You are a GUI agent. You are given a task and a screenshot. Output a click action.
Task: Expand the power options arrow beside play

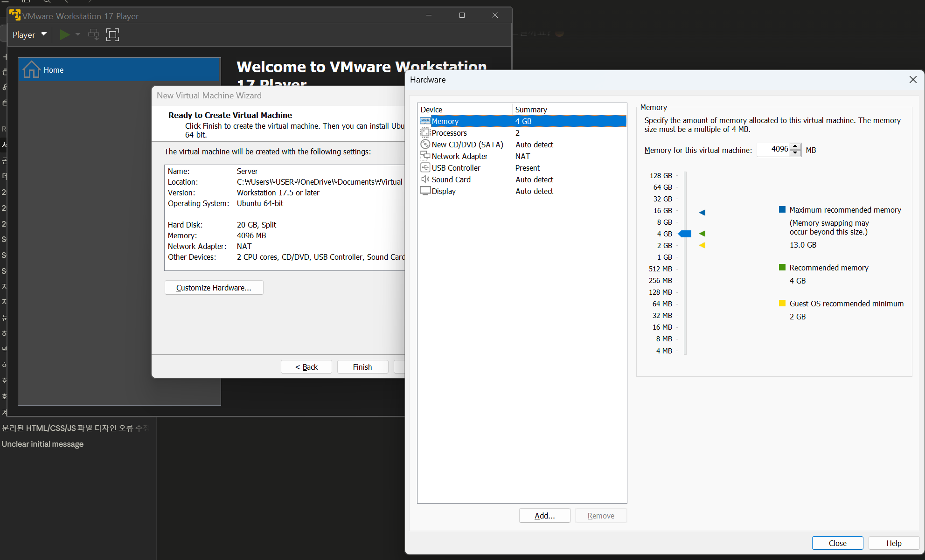click(x=78, y=35)
